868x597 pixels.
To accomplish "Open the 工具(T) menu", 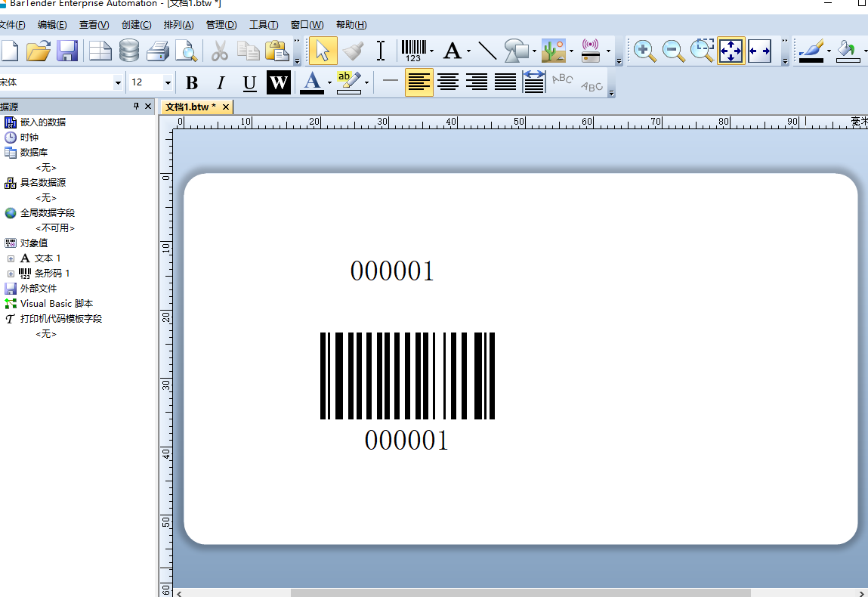I will coord(264,25).
